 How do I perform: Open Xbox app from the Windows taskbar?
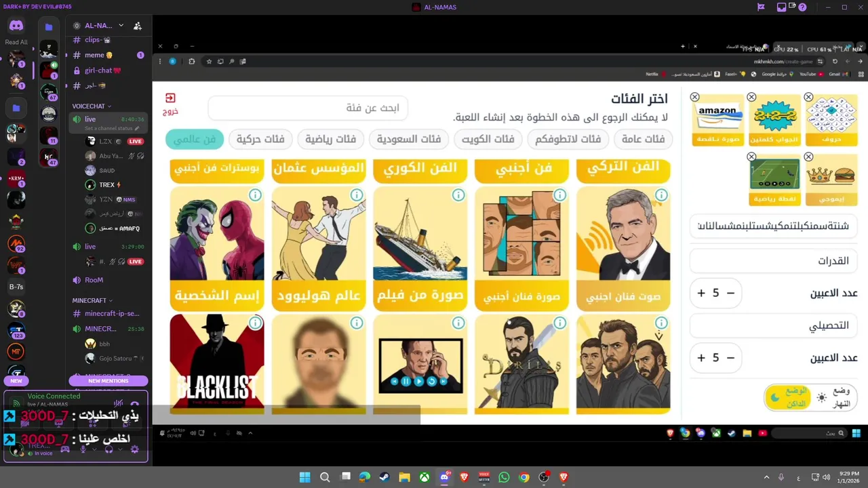click(424, 477)
